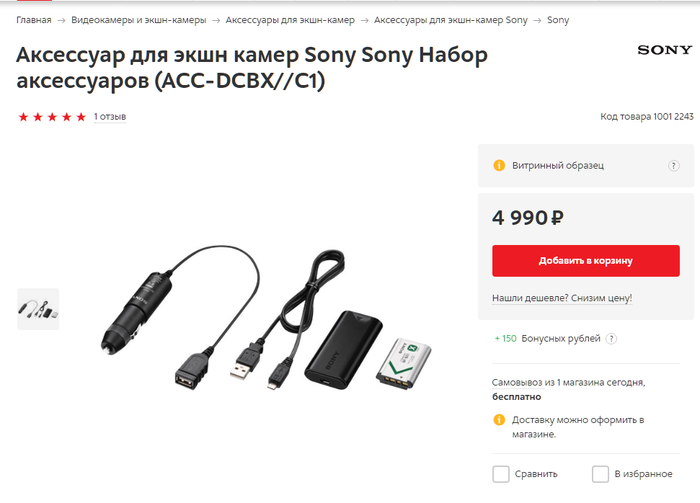This screenshot has width=700, height=503.
Task: Click the first red rating star
Action: 23,117
